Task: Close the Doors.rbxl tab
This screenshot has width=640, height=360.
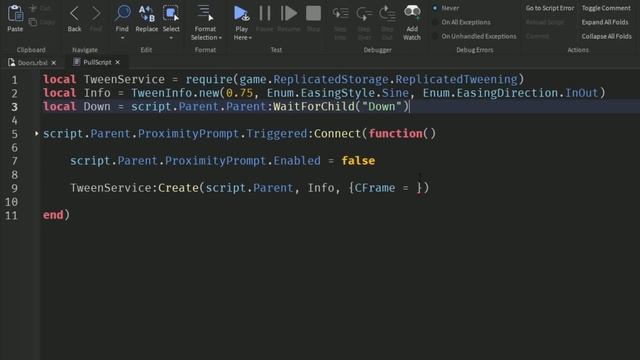Action: [53, 63]
